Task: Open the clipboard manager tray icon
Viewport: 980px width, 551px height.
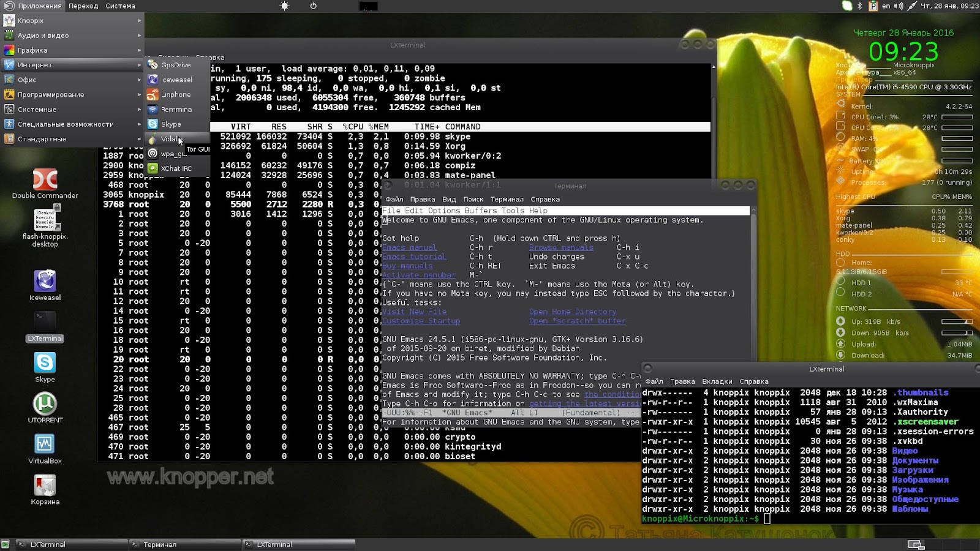Action: [873, 6]
